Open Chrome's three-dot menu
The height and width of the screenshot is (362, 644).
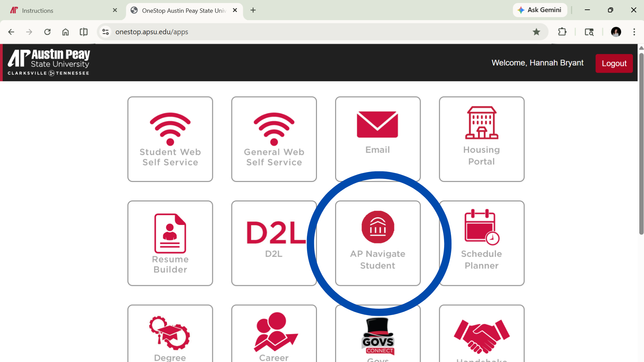(634, 32)
